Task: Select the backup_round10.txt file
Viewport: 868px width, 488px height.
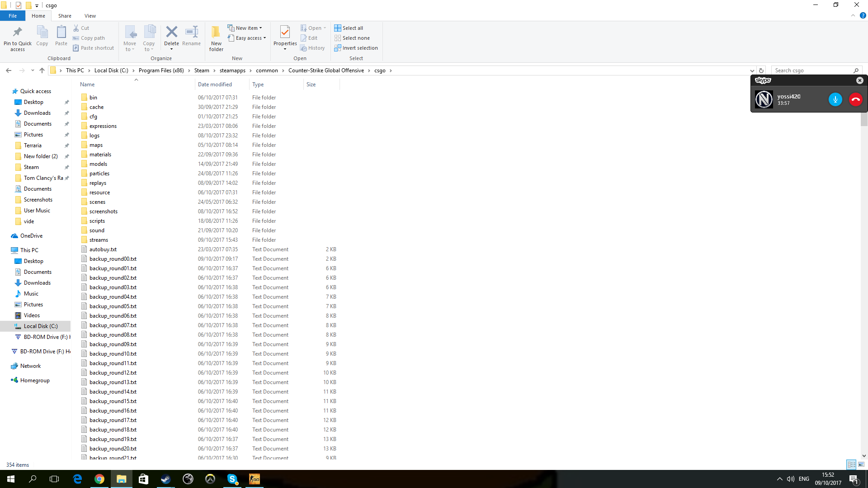Action: tap(113, 354)
